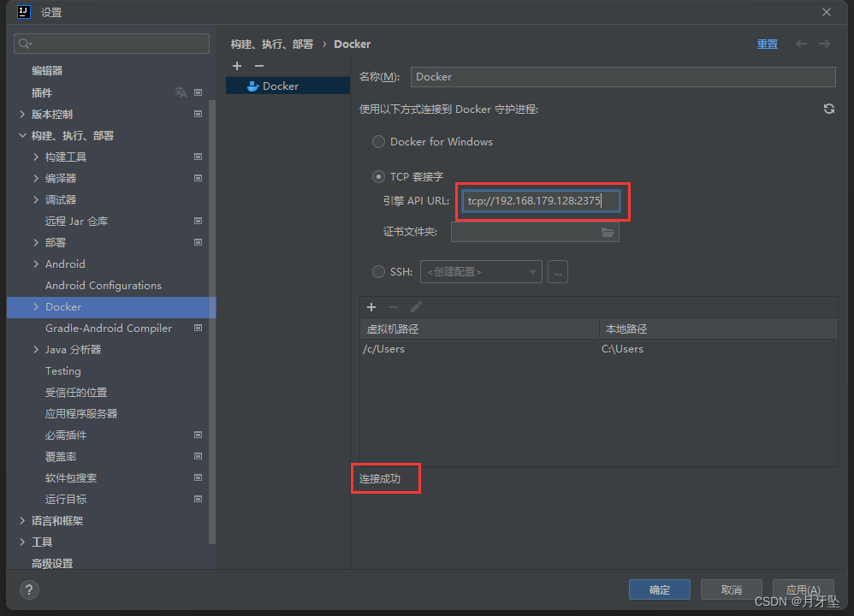Open Android Configurations settings page
854x616 pixels.
[104, 286]
